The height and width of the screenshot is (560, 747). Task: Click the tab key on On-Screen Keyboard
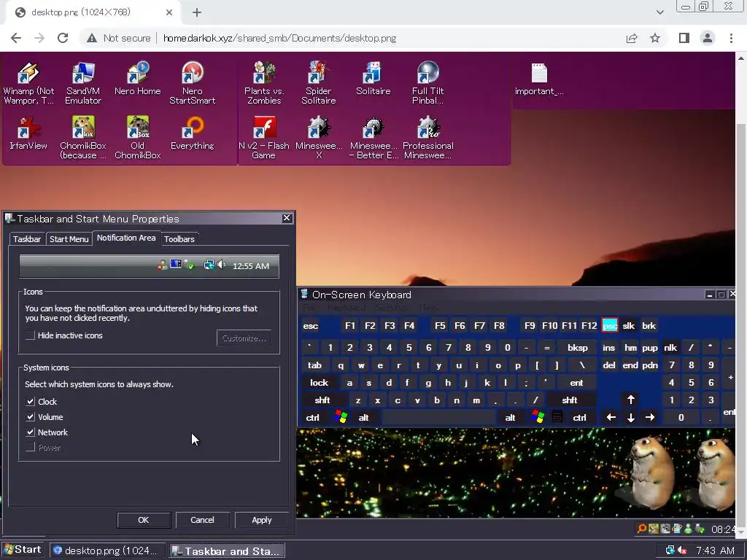(x=315, y=365)
